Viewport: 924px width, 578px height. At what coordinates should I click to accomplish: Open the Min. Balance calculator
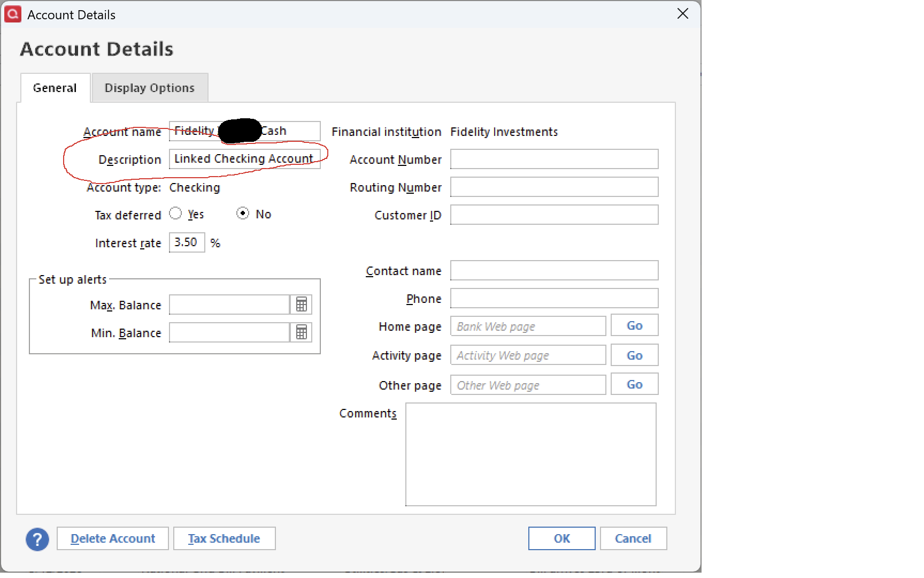pos(302,332)
